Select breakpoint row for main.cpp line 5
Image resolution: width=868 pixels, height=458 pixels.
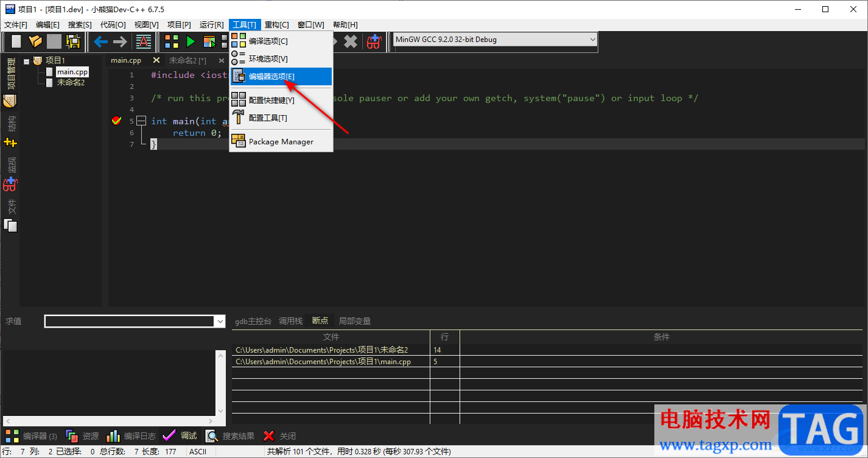point(547,362)
